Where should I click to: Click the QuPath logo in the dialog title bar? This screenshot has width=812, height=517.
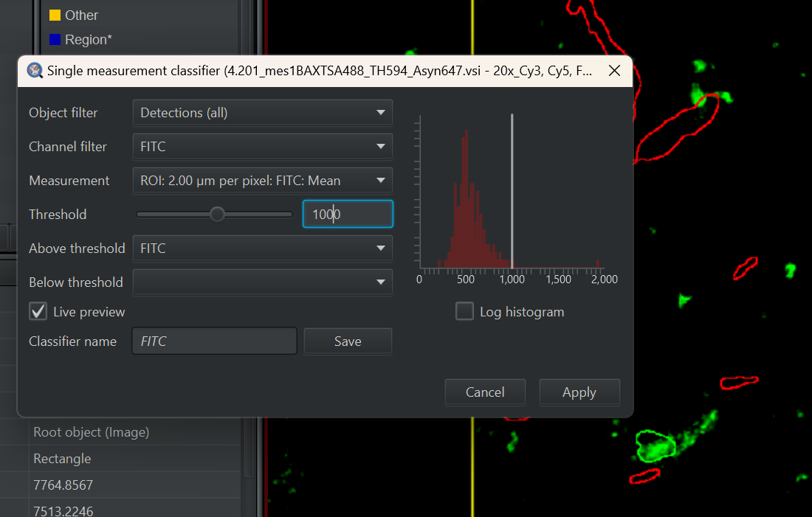(35, 70)
